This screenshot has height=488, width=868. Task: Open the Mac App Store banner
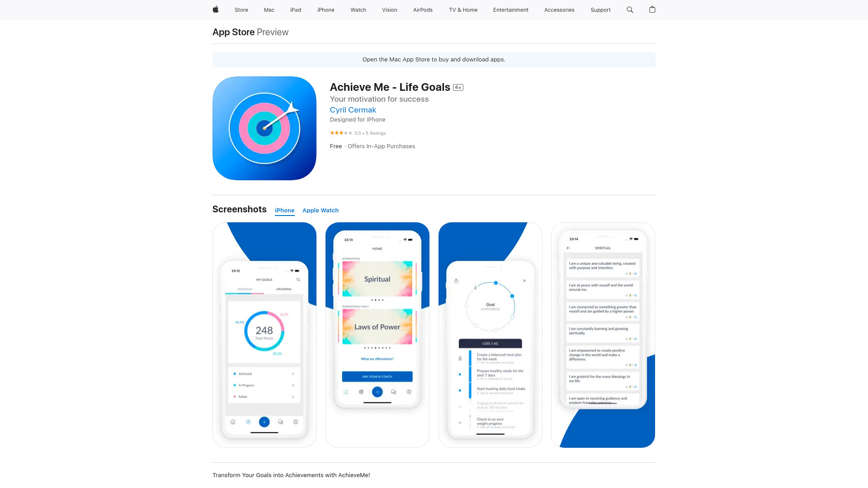point(434,59)
